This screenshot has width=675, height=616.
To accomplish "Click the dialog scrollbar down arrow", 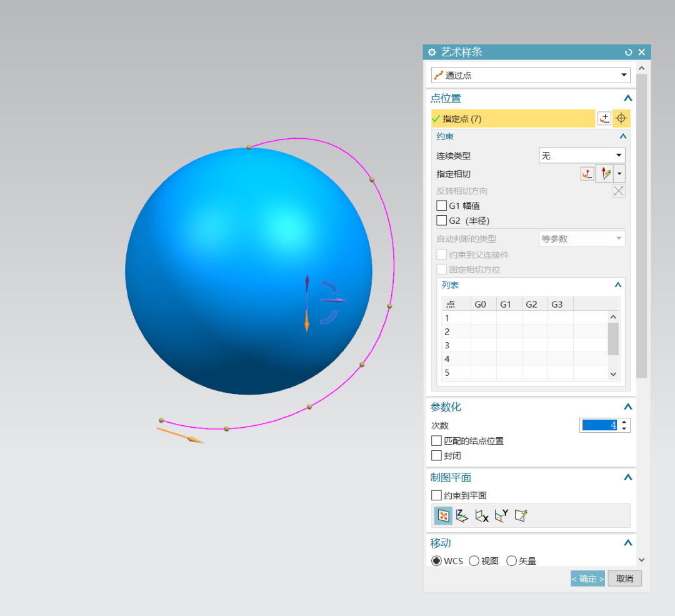I will click(x=641, y=560).
